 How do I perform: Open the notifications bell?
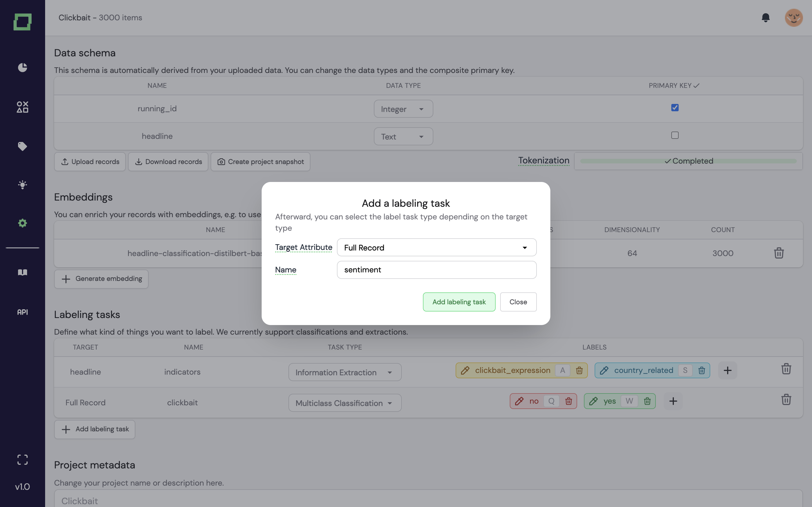[x=765, y=17]
